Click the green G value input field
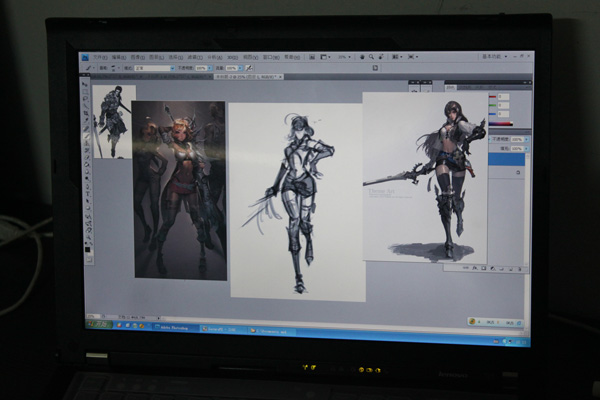 pyautogui.click(x=503, y=105)
